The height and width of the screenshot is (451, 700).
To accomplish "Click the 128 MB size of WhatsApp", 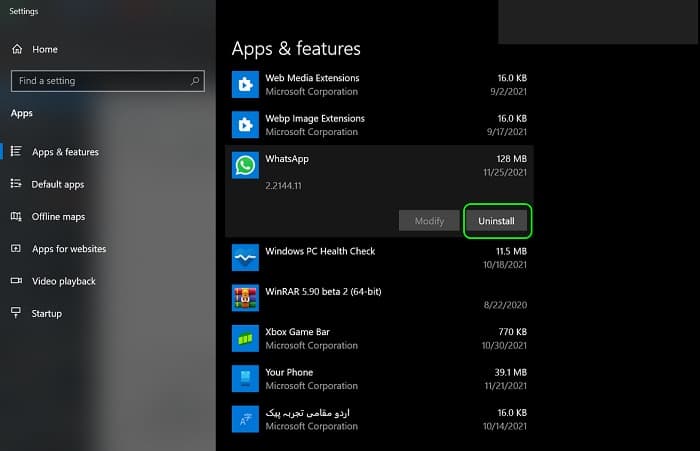I will [512, 159].
